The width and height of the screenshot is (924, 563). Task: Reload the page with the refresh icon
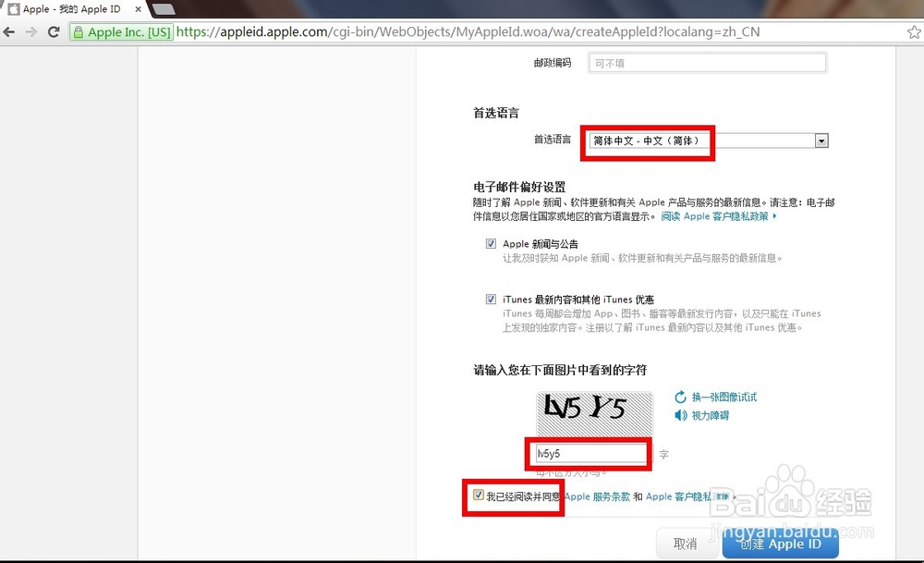click(54, 31)
